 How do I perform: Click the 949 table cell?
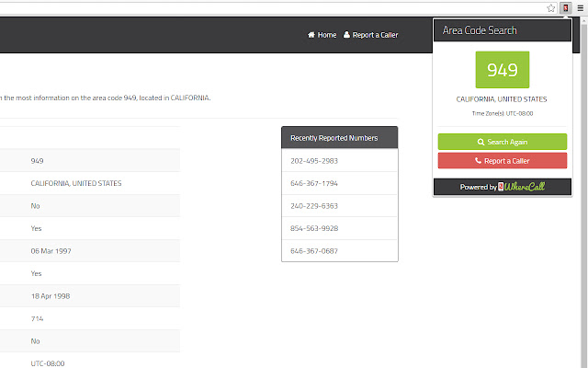pyautogui.click(x=37, y=161)
